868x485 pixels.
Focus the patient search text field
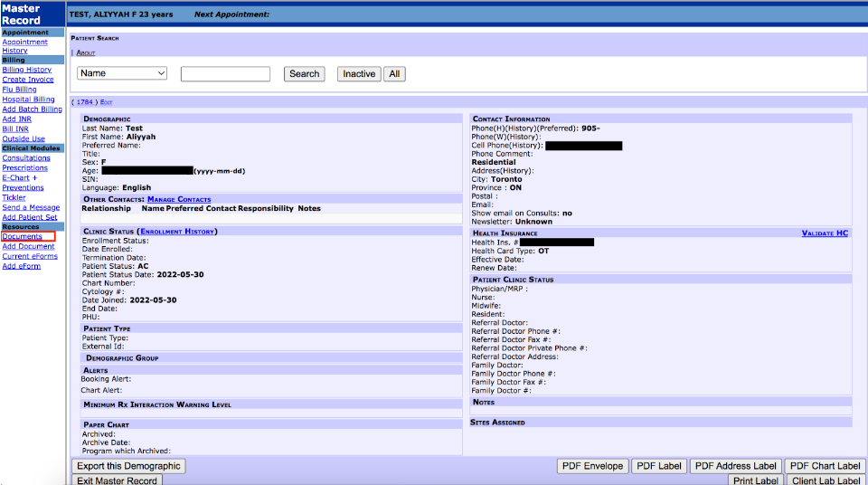225,73
